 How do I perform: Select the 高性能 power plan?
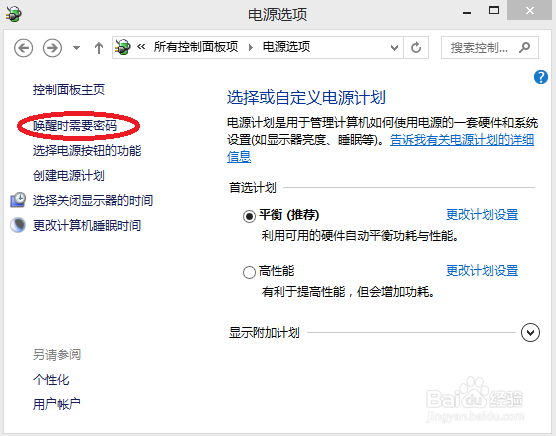(249, 272)
